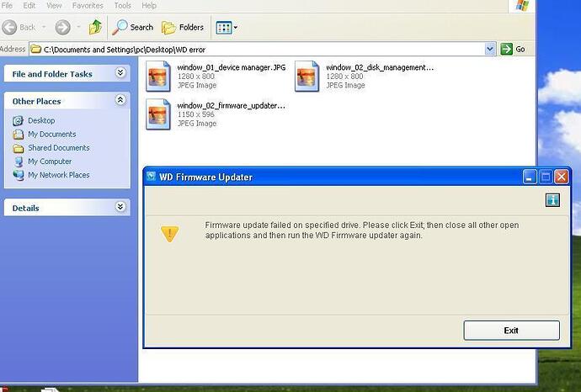Expand the Details panel
The height and width of the screenshot is (392, 581).
(120, 207)
